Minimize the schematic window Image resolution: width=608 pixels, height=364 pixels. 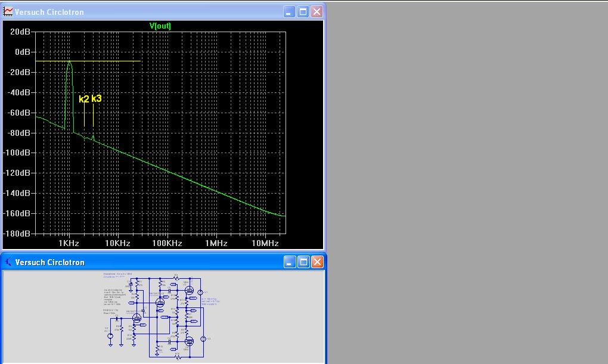[290, 262]
